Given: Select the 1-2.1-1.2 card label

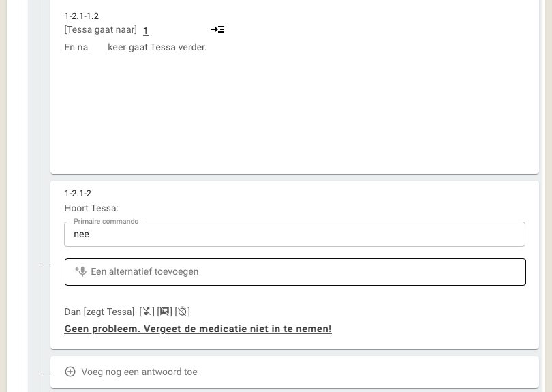Looking at the screenshot, I should click(81, 16).
